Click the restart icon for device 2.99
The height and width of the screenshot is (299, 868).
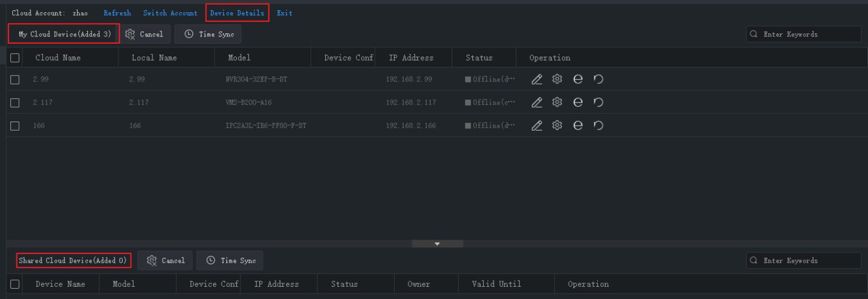pyautogui.click(x=598, y=80)
